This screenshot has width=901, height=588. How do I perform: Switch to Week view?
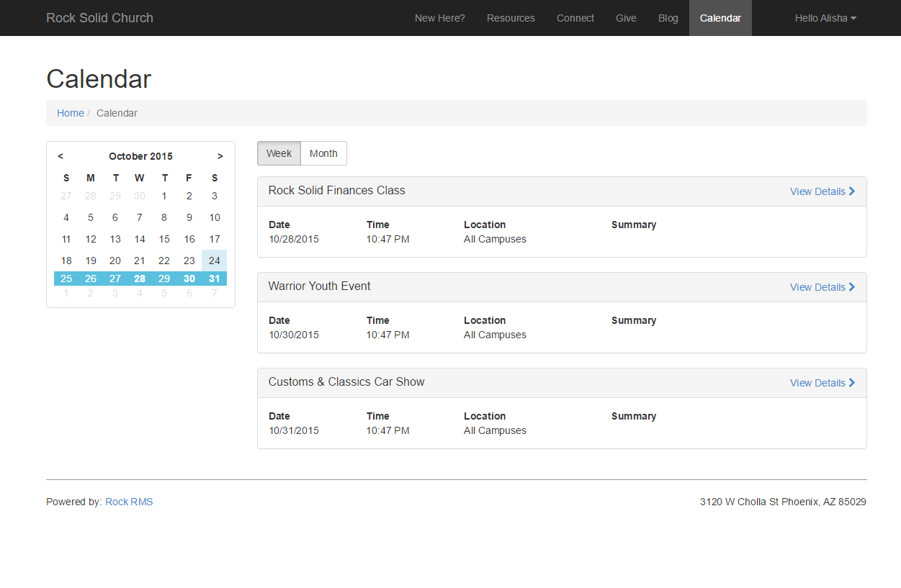[x=279, y=153]
